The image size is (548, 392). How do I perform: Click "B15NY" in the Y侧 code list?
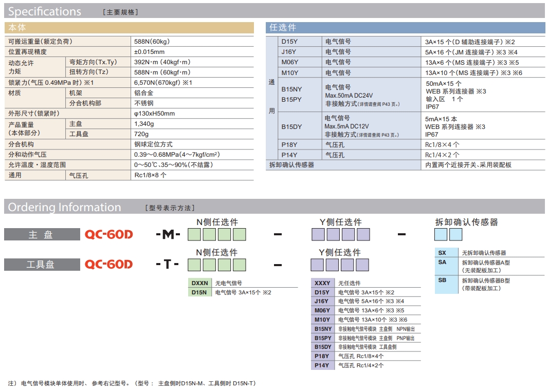[x=323, y=329]
